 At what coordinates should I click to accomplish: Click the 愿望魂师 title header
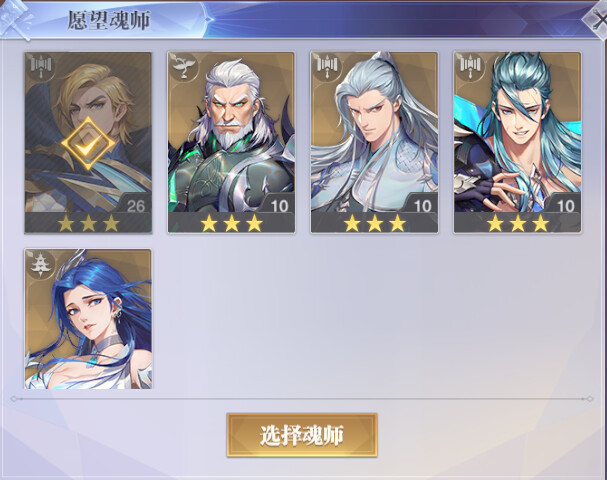point(109,20)
